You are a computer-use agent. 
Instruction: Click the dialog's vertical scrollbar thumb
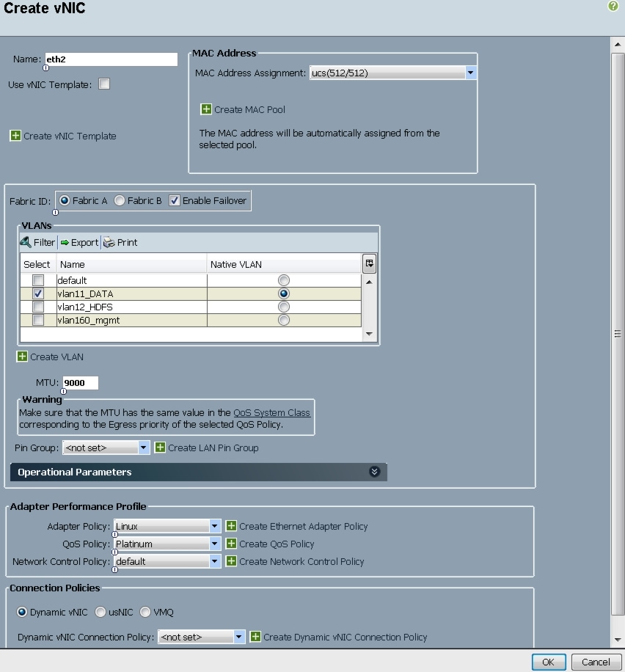617,334
